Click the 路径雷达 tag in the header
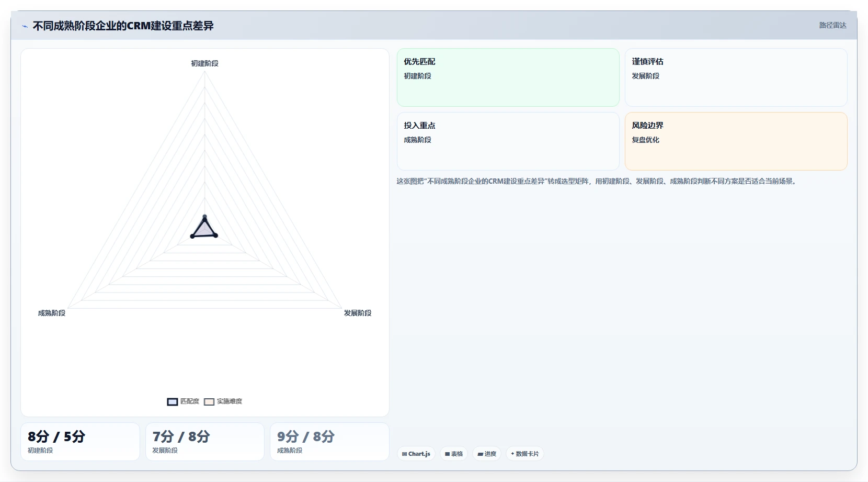The height and width of the screenshot is (482, 868). (x=832, y=25)
